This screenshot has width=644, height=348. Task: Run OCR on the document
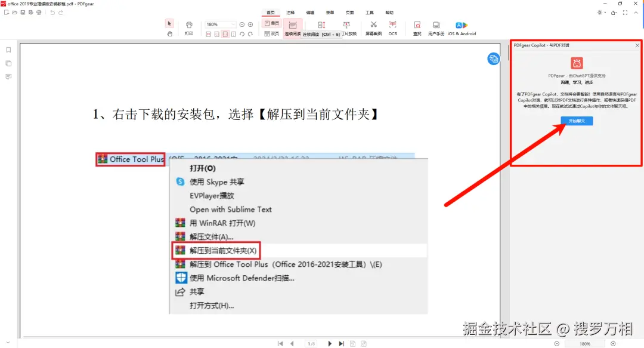pos(392,26)
